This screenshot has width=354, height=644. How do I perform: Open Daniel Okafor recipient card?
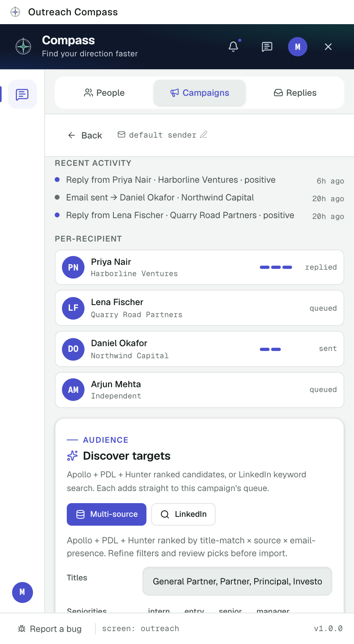(200, 349)
